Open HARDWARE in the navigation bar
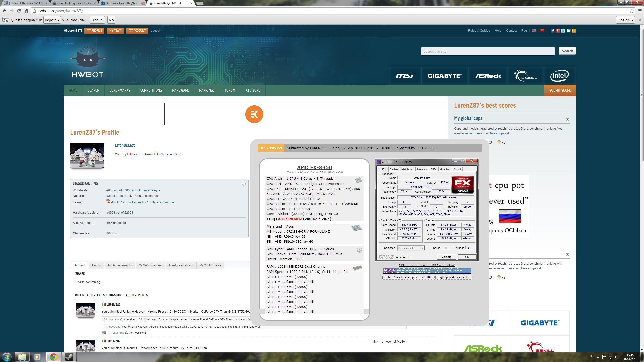 pos(180,90)
